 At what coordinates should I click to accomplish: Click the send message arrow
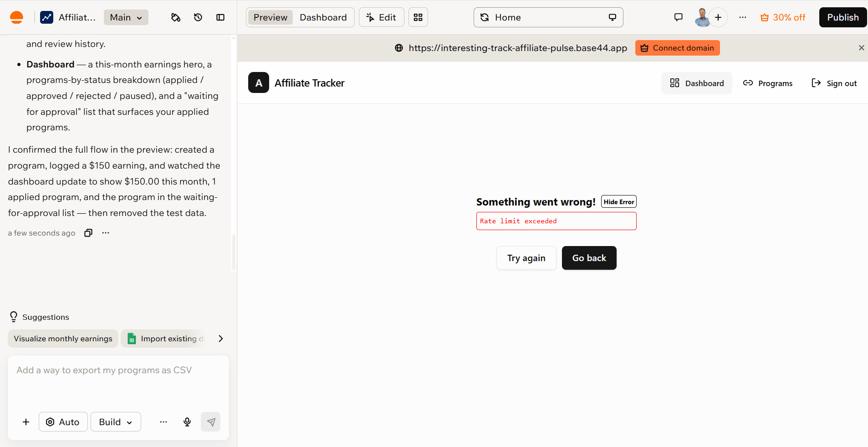pyautogui.click(x=210, y=422)
